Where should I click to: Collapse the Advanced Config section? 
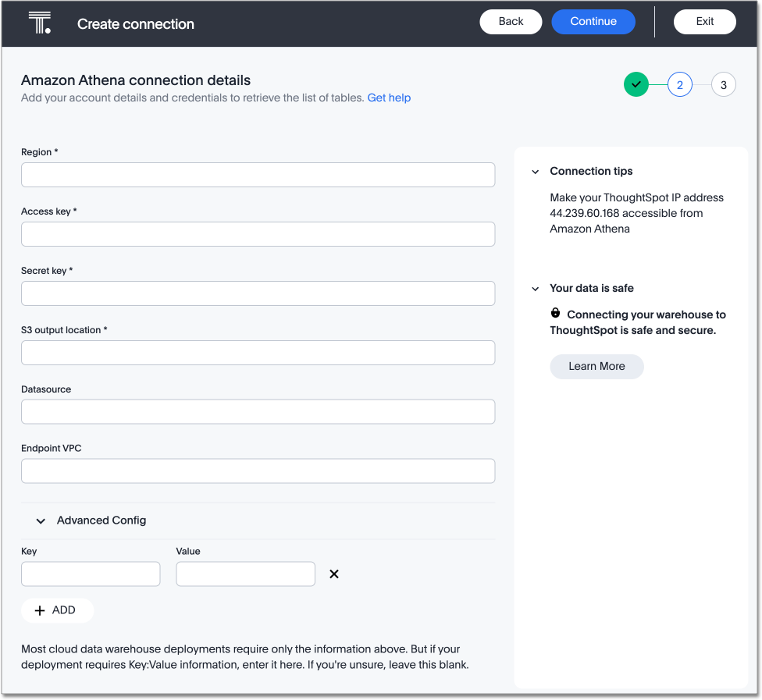(41, 521)
